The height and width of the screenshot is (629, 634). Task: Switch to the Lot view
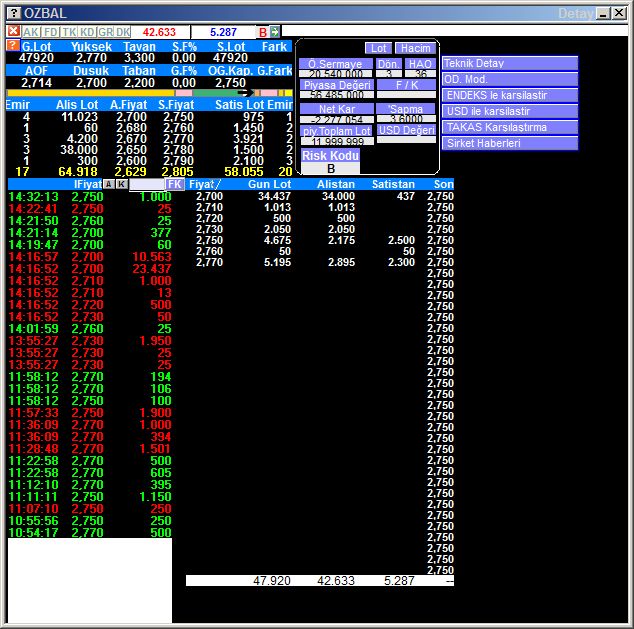[x=378, y=48]
